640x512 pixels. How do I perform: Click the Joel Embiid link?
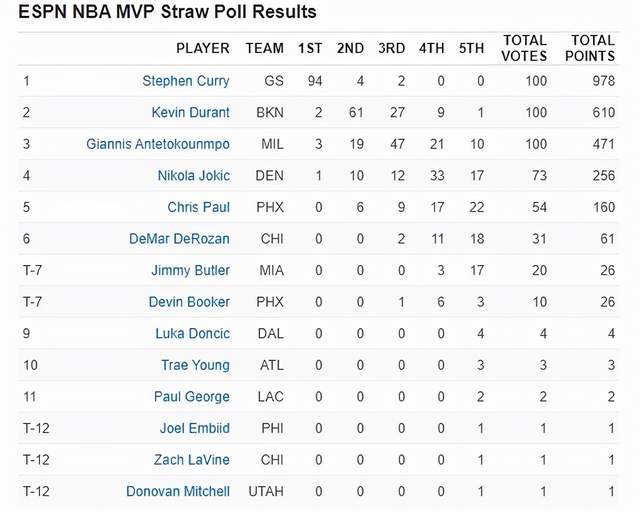[195, 428]
